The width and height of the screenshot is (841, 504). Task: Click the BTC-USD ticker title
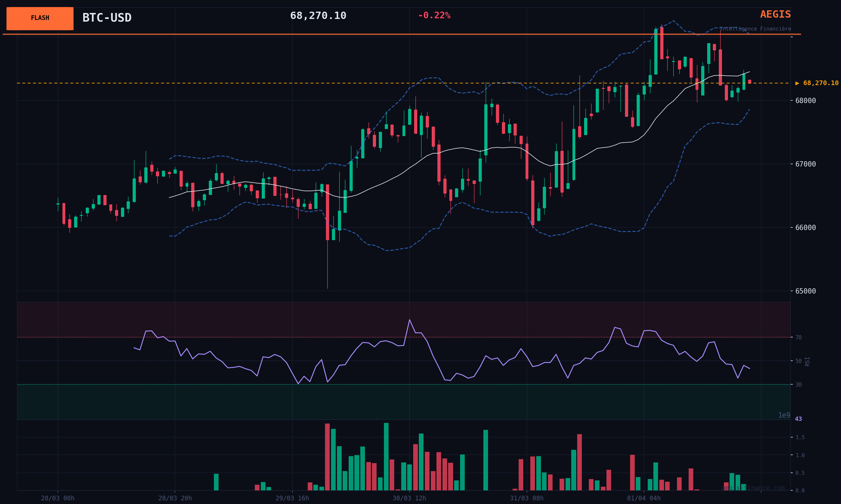[x=107, y=18]
